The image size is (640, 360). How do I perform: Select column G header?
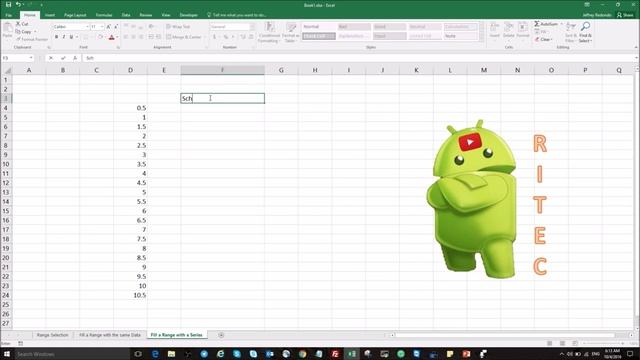click(281, 70)
